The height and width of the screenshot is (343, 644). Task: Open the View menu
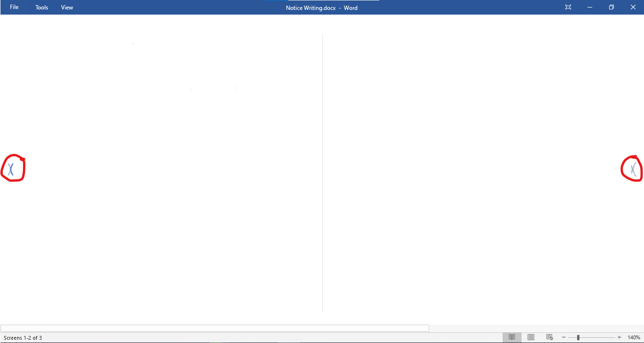(x=67, y=8)
